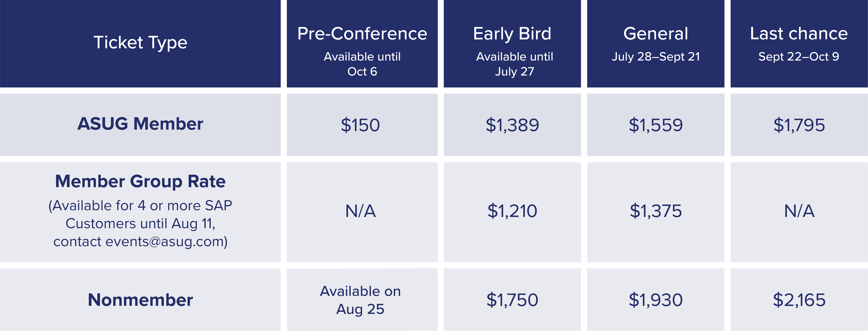Select the Available on Aug 25 cell
This screenshot has height=331, width=868.
360,300
